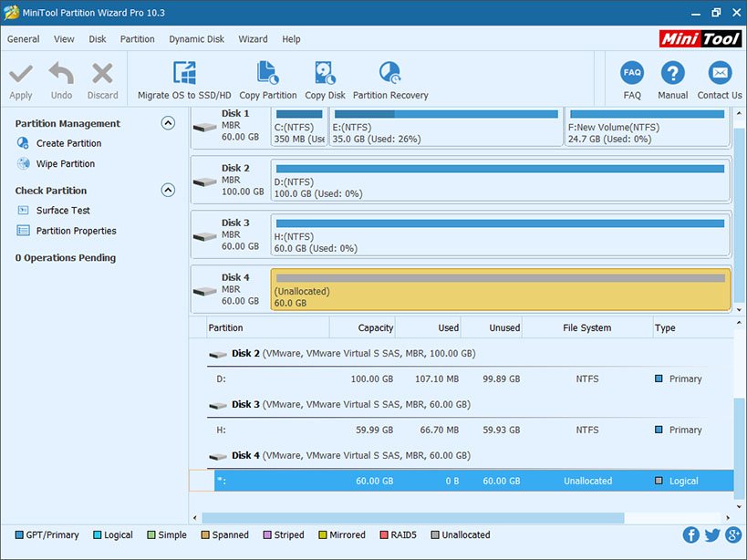Select Create Partition in the sidebar

(x=68, y=143)
